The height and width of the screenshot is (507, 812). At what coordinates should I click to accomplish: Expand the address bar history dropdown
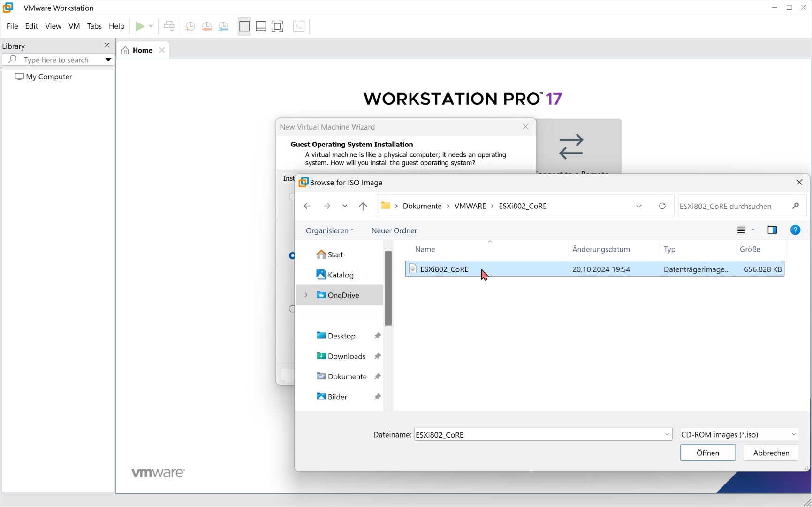coord(639,206)
